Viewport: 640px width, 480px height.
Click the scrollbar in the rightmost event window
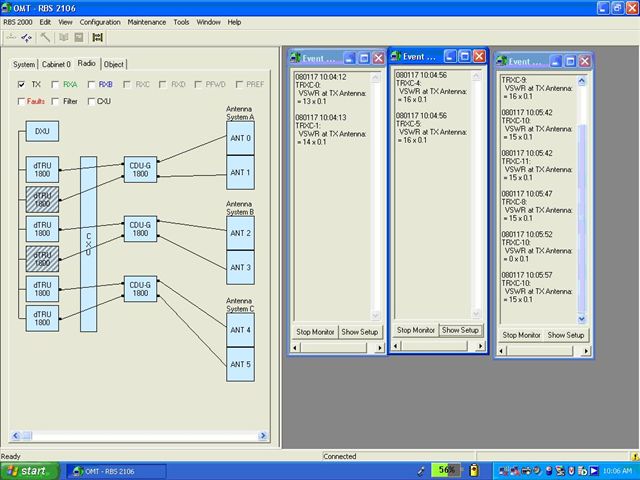(584, 200)
